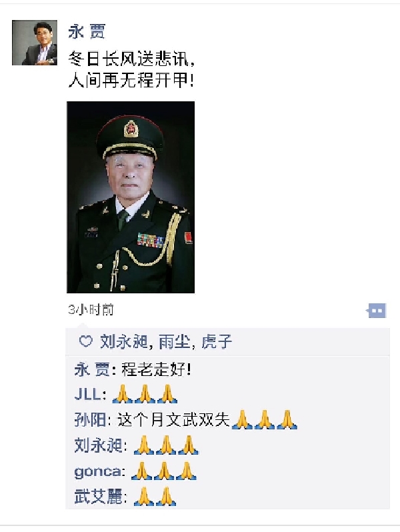Screen dimensions: 400x532
Task: Open commenter JLL's profile
Action: pos(88,395)
